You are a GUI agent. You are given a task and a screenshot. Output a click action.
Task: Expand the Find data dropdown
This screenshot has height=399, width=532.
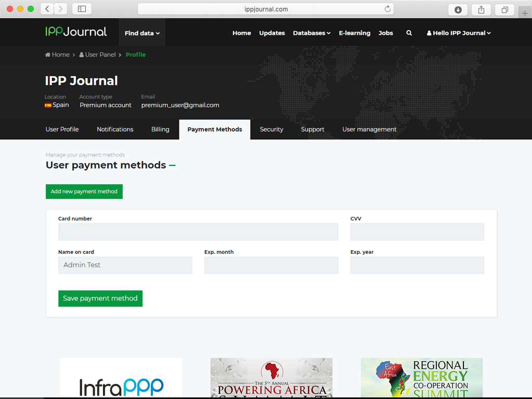(142, 33)
